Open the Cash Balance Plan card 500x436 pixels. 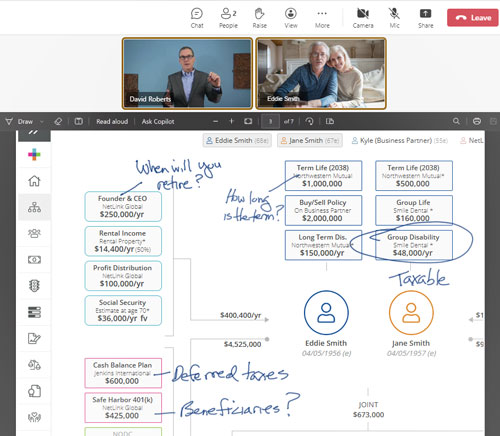coord(123,373)
